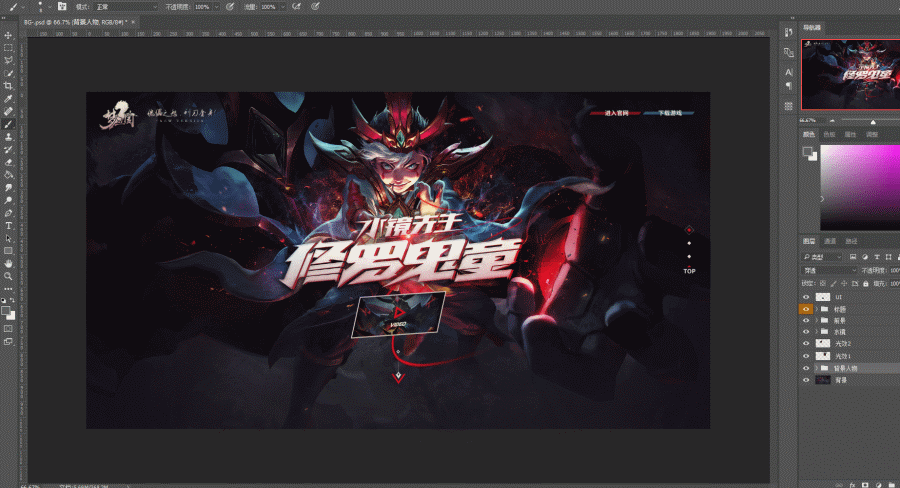Expand the 标题 layer group
This screenshot has height=488, width=900.
pos(817,309)
